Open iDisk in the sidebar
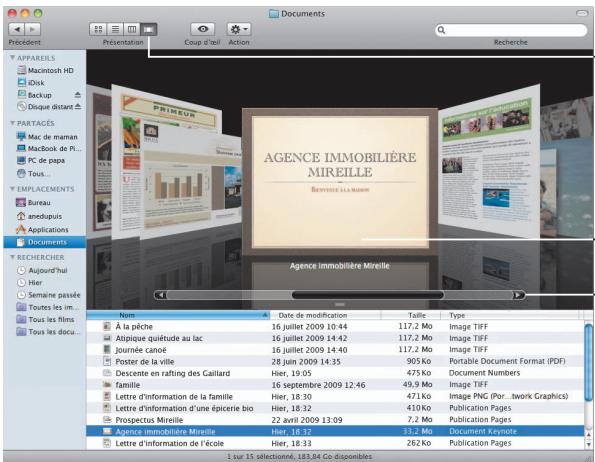Image resolution: width=595 pixels, height=462 pixels. [31, 82]
